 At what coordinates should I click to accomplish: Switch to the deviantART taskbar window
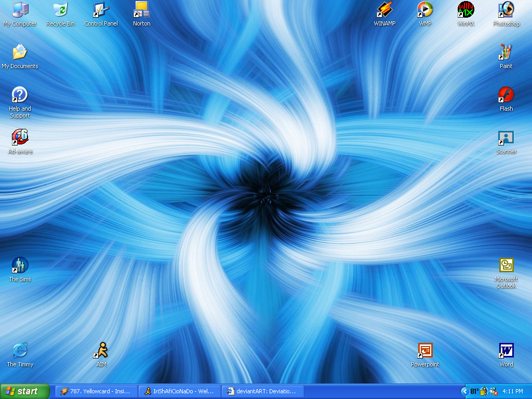tap(262, 392)
